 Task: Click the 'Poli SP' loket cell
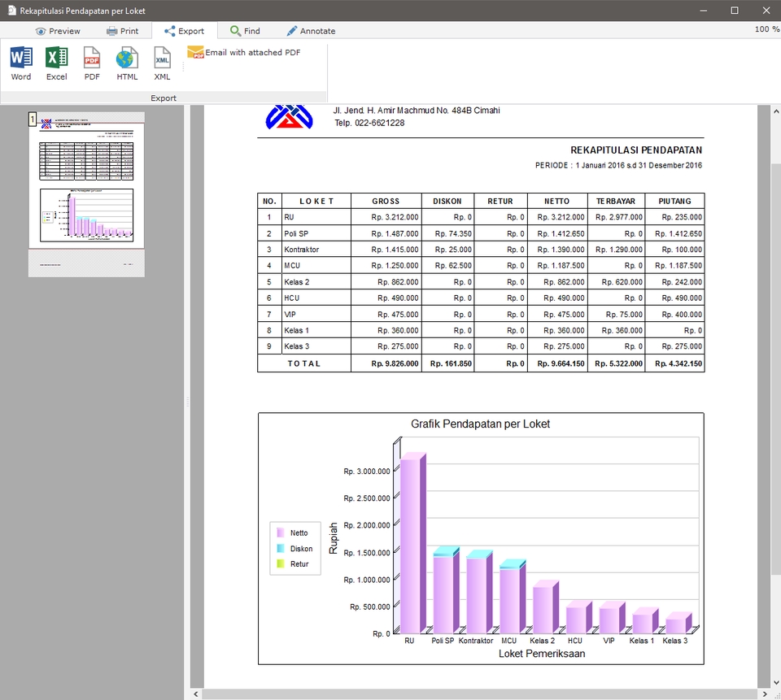[x=316, y=233]
